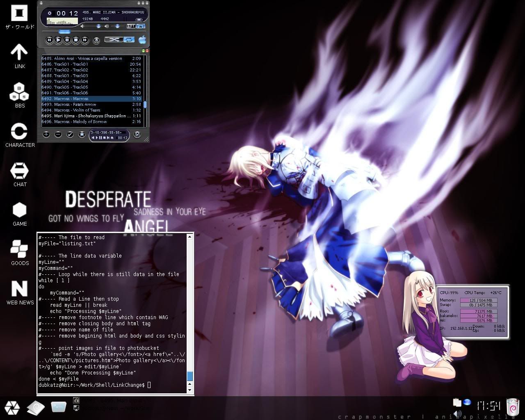Image resolution: width=525 pixels, height=420 pixels.
Task: Click the clipboard tray icon
Action: click(457, 402)
